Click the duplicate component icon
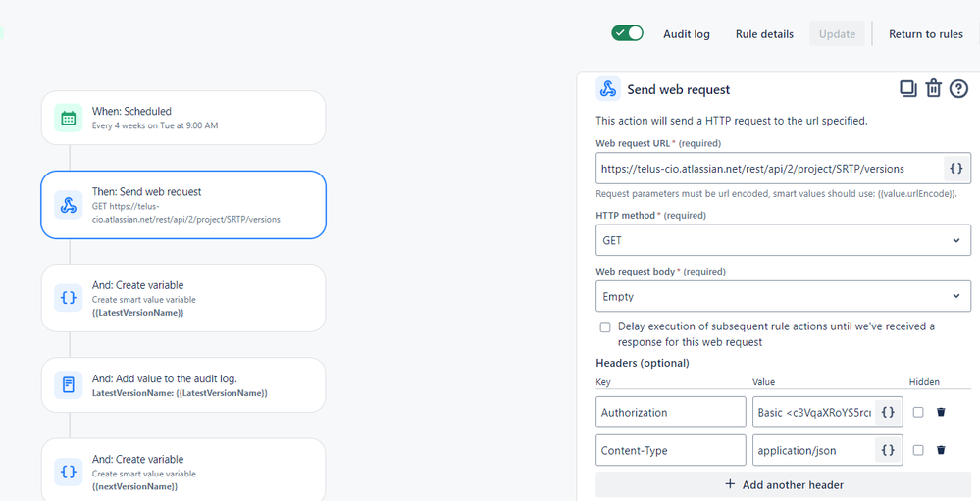Screen dimensions: 980x501 click(908, 89)
